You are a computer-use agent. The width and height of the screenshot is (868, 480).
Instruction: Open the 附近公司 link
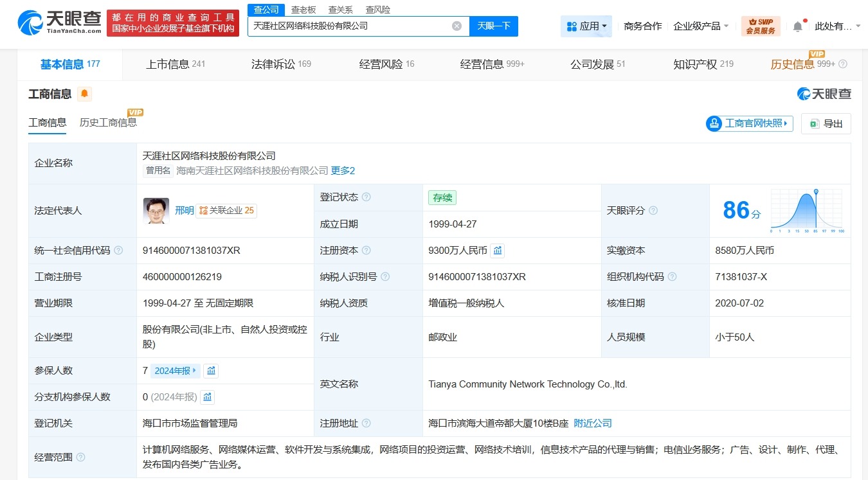point(592,423)
